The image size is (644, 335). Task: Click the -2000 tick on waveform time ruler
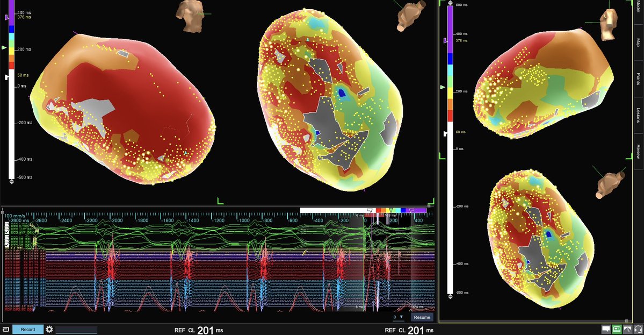pos(117,220)
